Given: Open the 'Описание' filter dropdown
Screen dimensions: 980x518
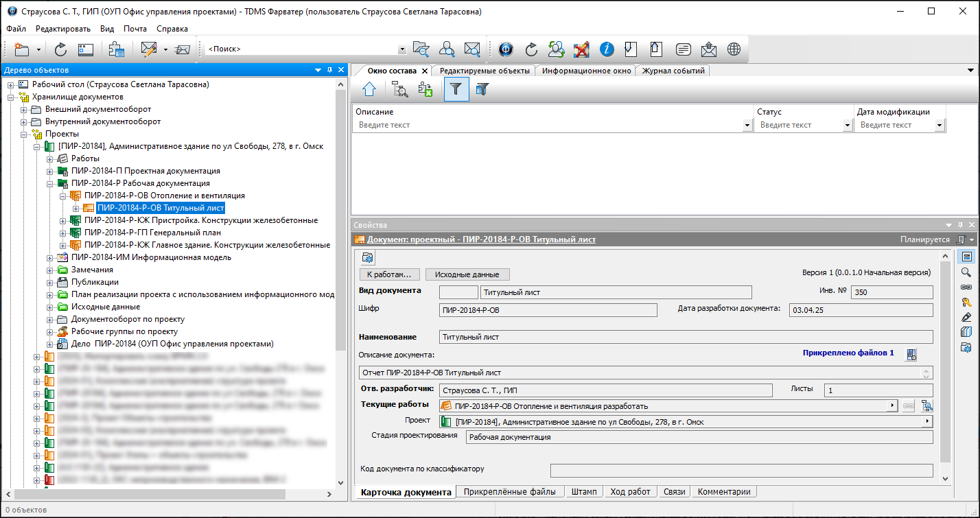Looking at the screenshot, I should [x=747, y=126].
